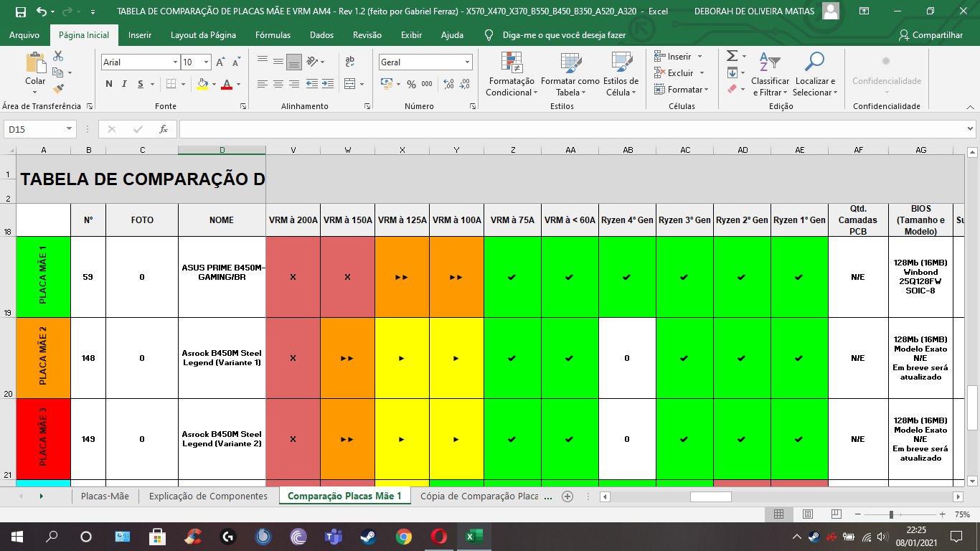980x551 pixels.
Task: Click the insert function fx icon
Action: (x=164, y=129)
